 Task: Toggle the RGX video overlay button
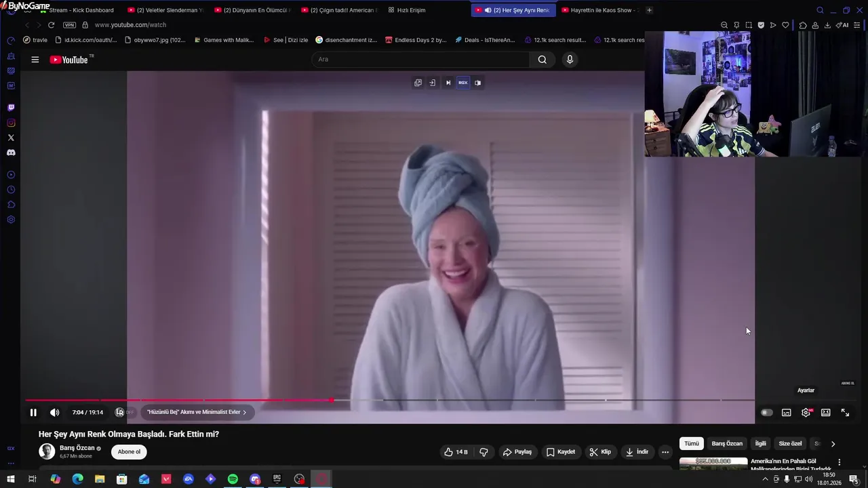[462, 83]
